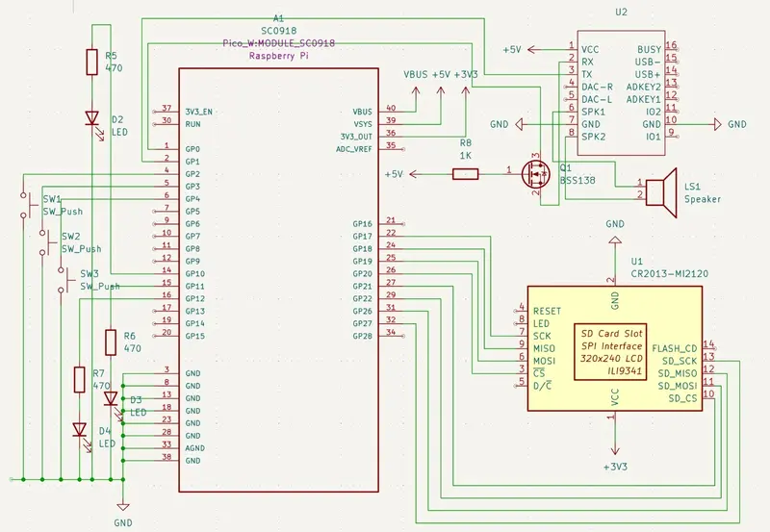
Task: Select the MISO pin label on U1
Action: click(544, 348)
